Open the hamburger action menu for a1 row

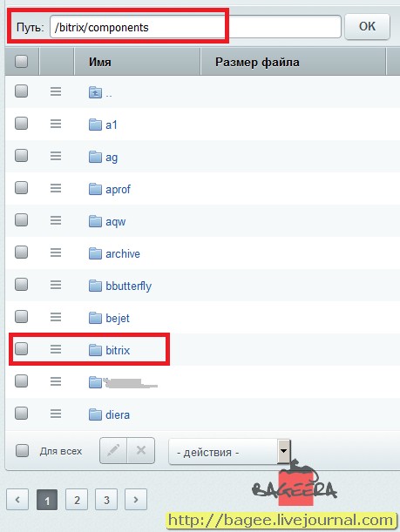coord(56,124)
